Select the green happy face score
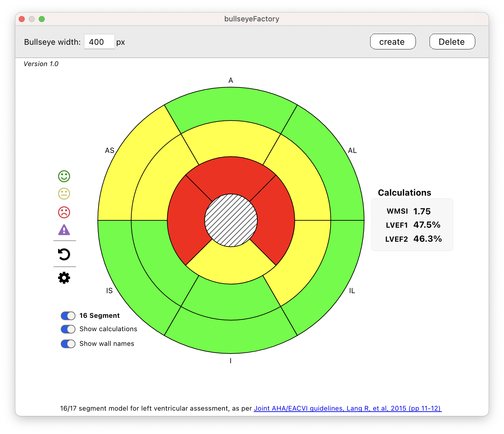 (64, 176)
